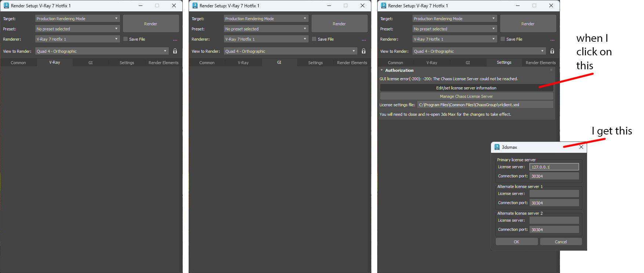Image resolution: width=644 pixels, height=273 pixels.
Task: Enable Save File checkbox in middle window
Action: pos(314,39)
